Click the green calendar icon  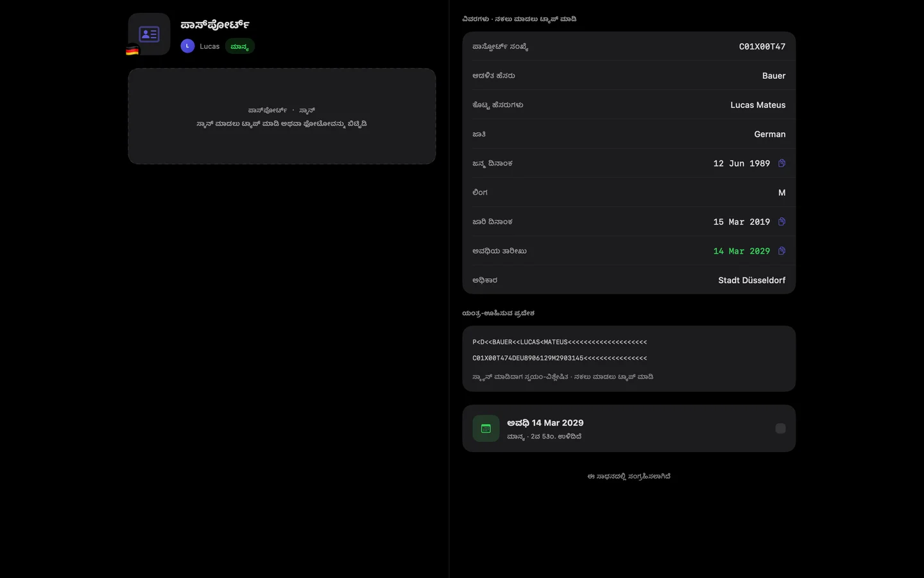click(x=486, y=428)
